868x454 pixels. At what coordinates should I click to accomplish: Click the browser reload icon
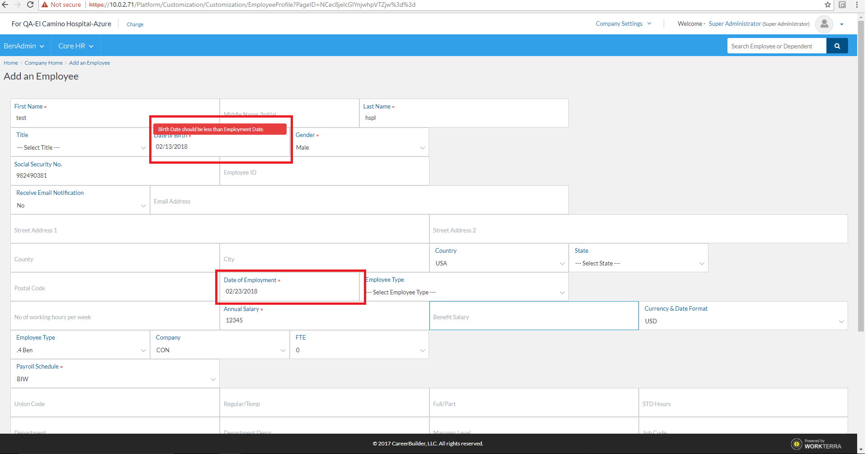click(30, 5)
